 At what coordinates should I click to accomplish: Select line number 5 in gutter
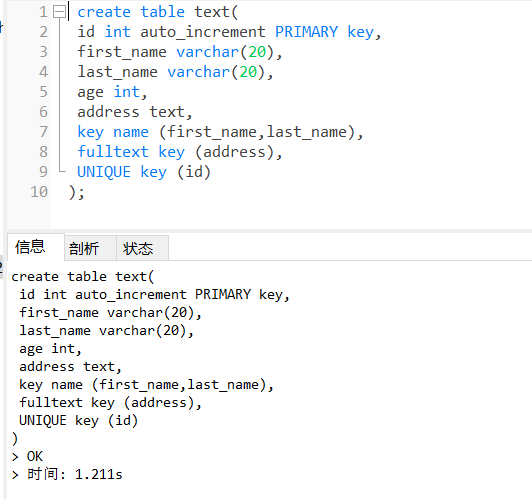pos(43,92)
